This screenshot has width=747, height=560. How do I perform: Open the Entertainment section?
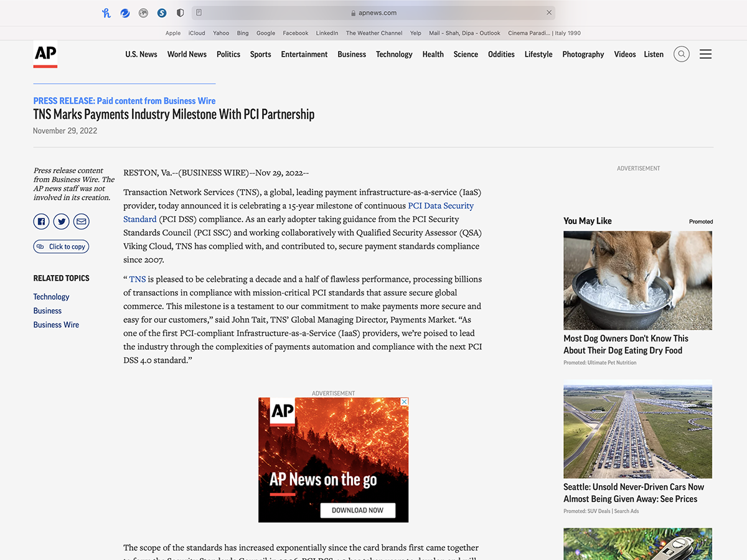pyautogui.click(x=304, y=54)
